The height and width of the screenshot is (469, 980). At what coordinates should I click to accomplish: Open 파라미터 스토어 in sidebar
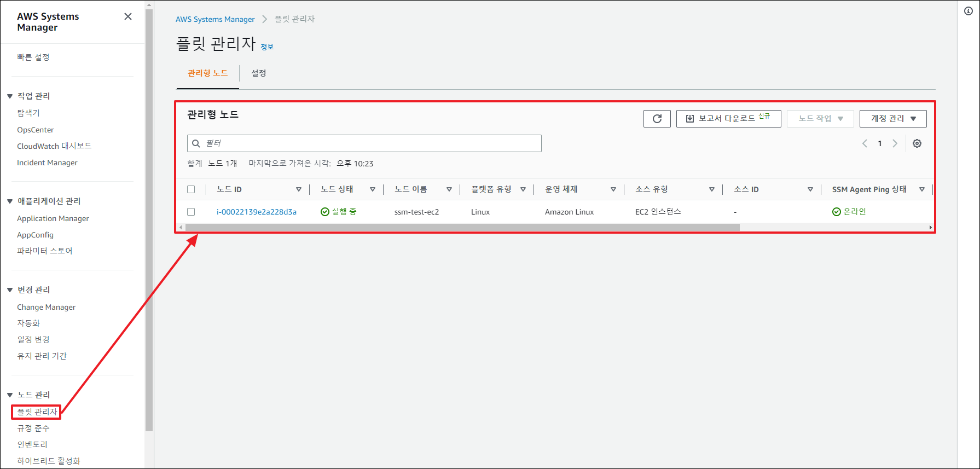45,251
